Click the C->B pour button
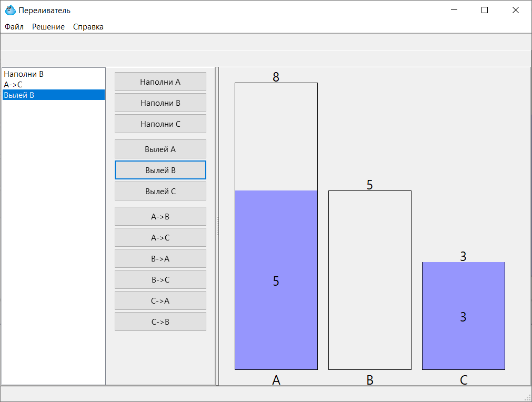This screenshot has height=402, width=532. pos(160,322)
